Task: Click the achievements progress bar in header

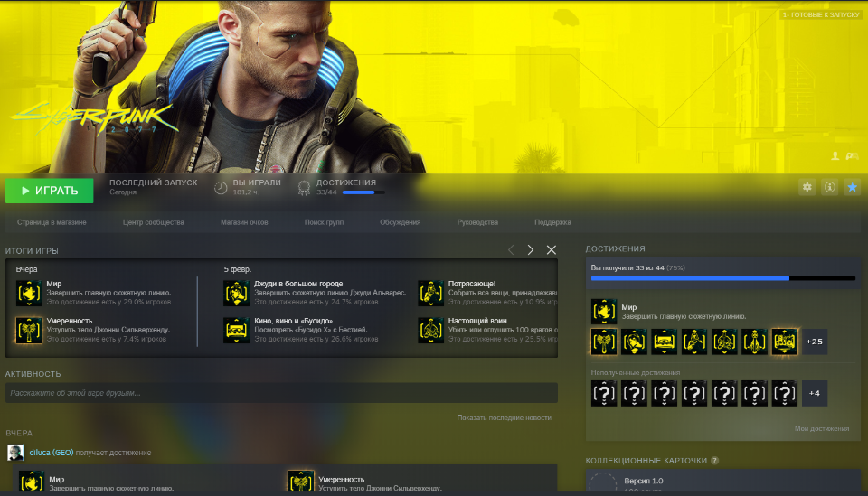Action: point(363,192)
